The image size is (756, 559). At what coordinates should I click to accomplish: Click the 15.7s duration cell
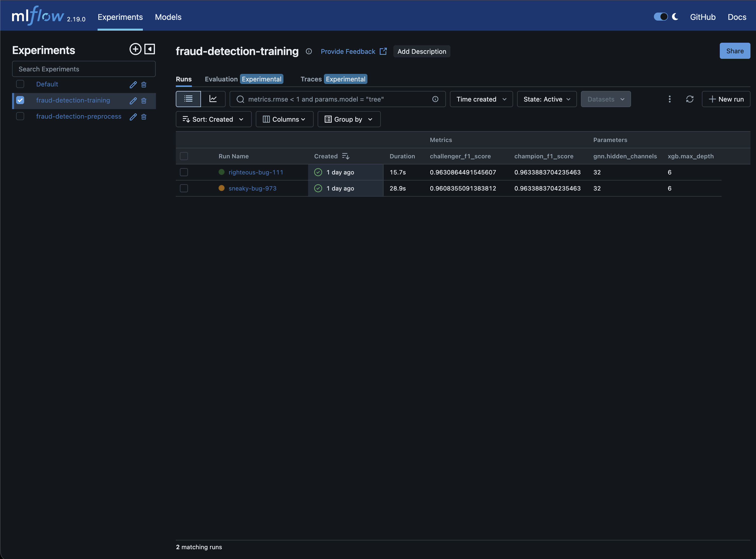coord(397,172)
